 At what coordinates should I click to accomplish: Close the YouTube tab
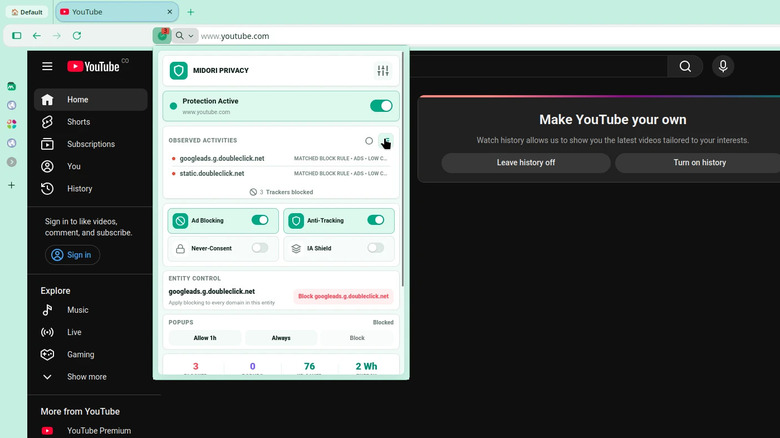[170, 11]
